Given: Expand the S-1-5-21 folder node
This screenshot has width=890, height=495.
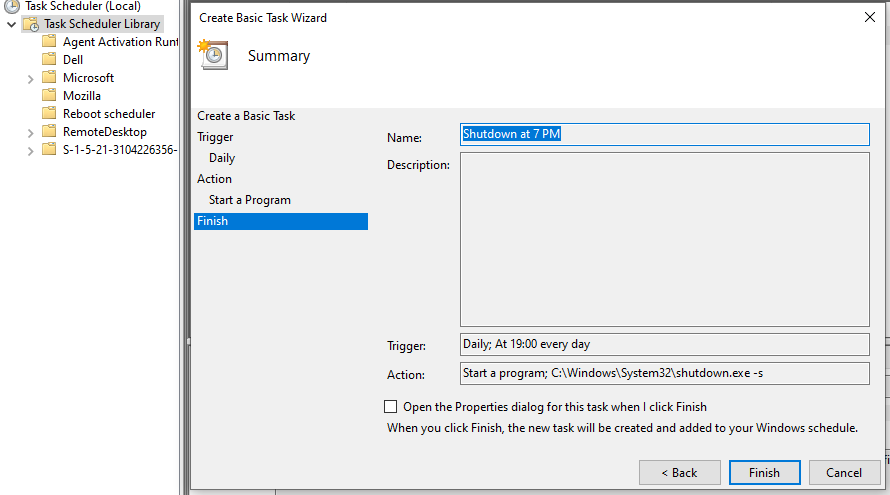Looking at the screenshot, I should [31, 151].
